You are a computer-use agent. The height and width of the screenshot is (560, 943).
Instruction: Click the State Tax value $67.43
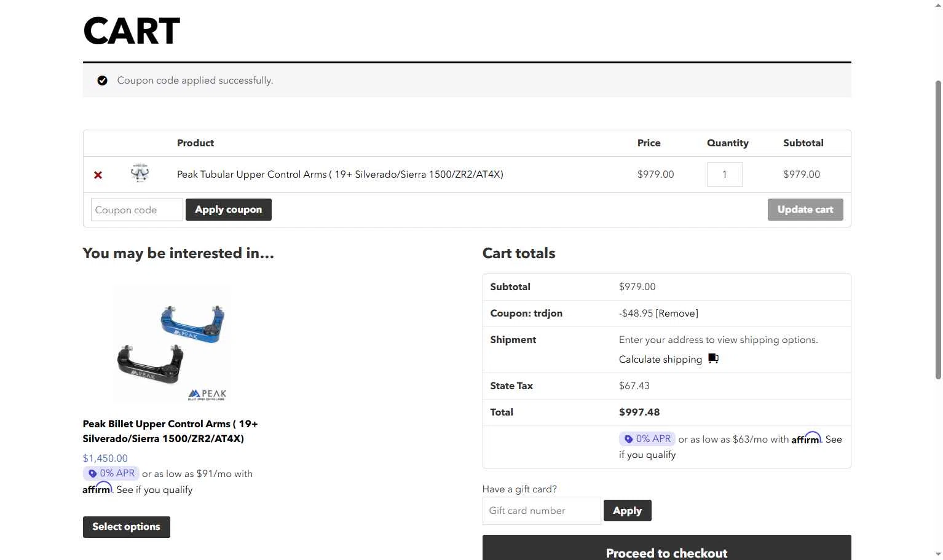634,386
